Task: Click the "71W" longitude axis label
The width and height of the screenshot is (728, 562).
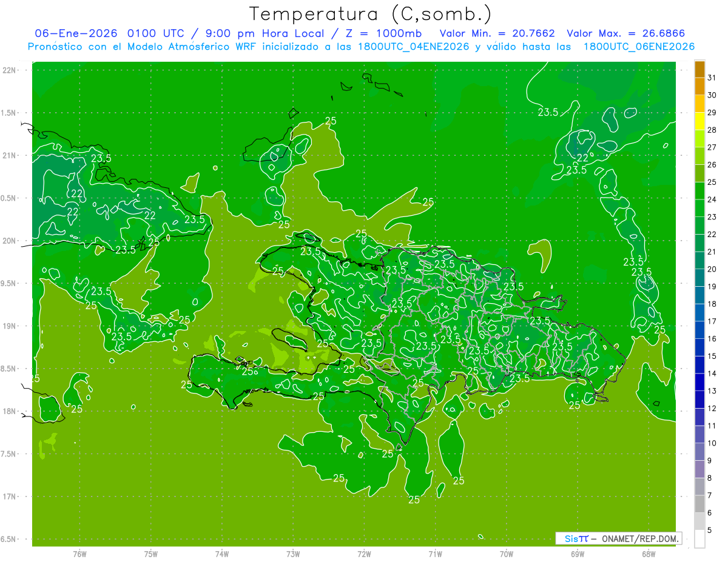Action: tap(435, 554)
